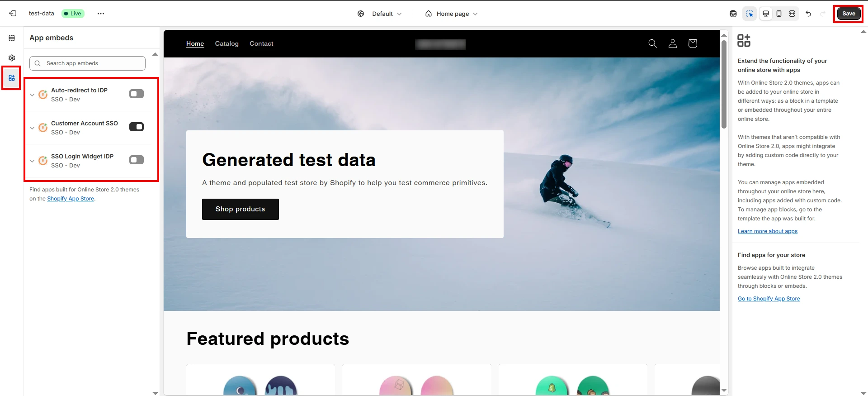Click the home icon beside Home page
The width and height of the screenshot is (868, 396).
tap(429, 14)
